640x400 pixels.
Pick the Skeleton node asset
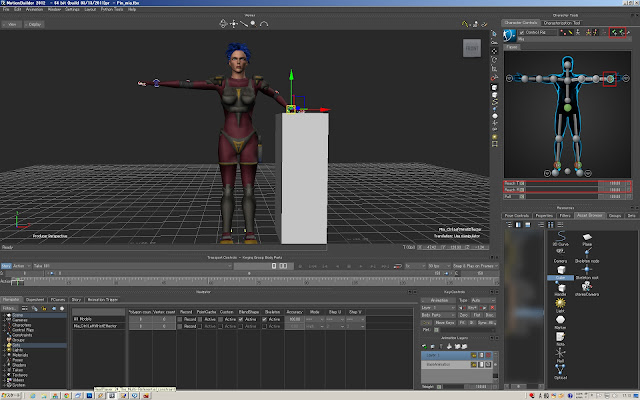[586, 250]
